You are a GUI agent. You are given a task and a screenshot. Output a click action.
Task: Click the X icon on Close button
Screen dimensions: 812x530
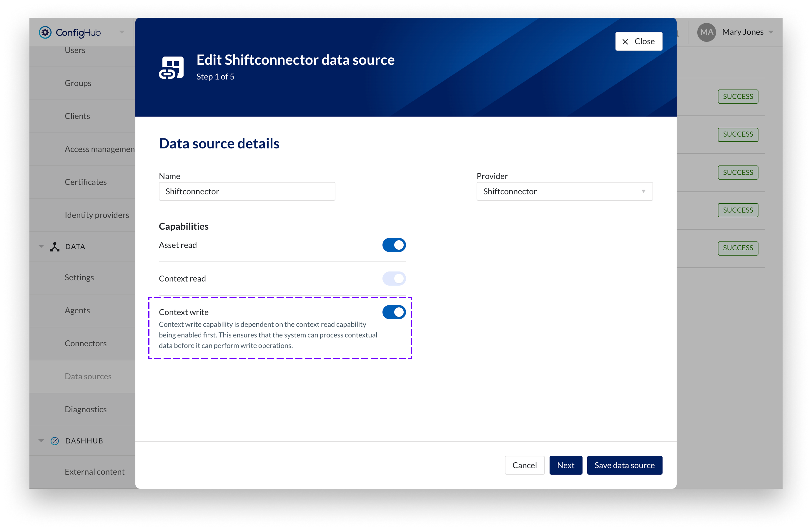point(625,42)
